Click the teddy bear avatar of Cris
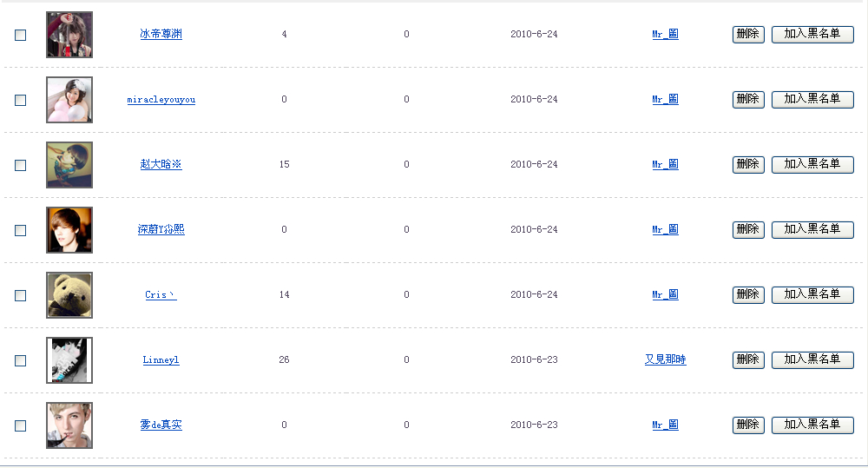Image resolution: width=868 pixels, height=468 pixels. pyautogui.click(x=69, y=295)
